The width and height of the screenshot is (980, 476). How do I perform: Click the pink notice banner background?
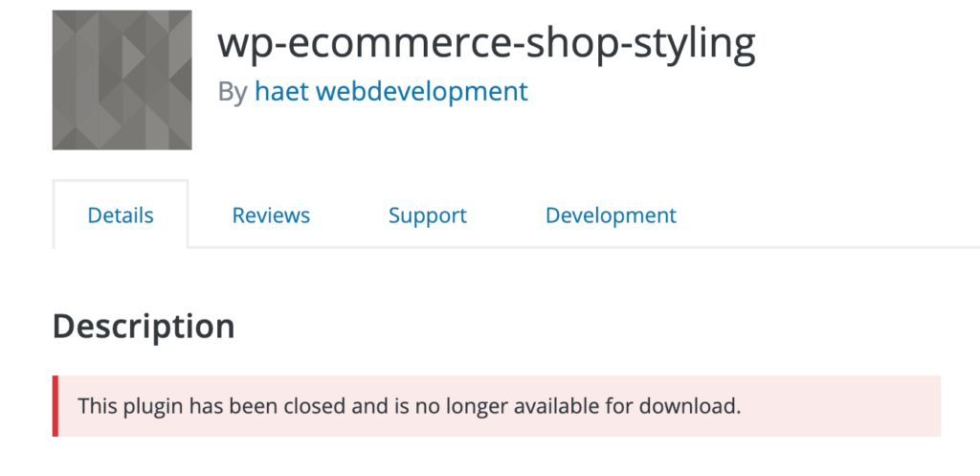[837, 406]
